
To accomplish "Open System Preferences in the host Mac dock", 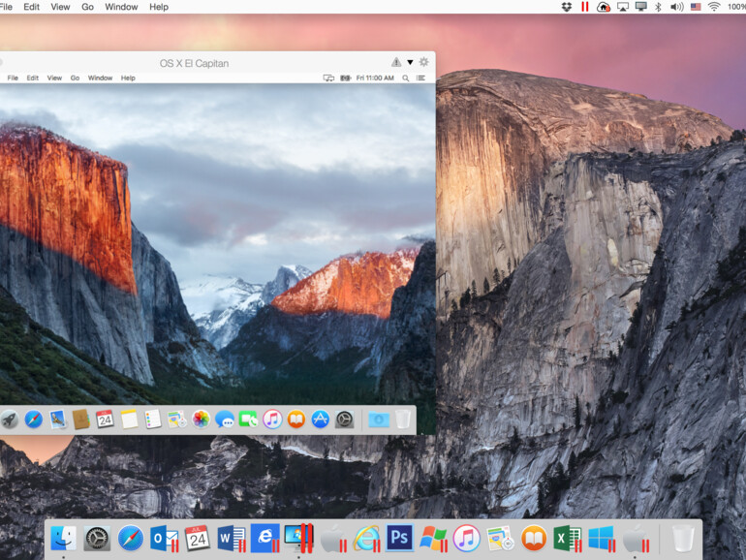I will click(97, 539).
